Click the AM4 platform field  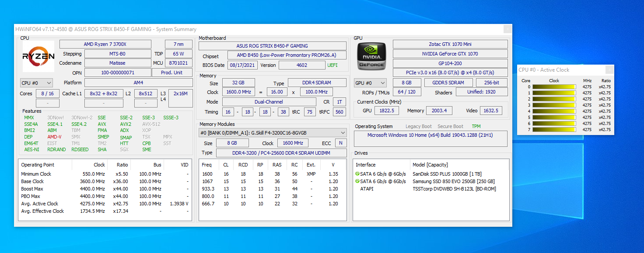tap(138, 83)
